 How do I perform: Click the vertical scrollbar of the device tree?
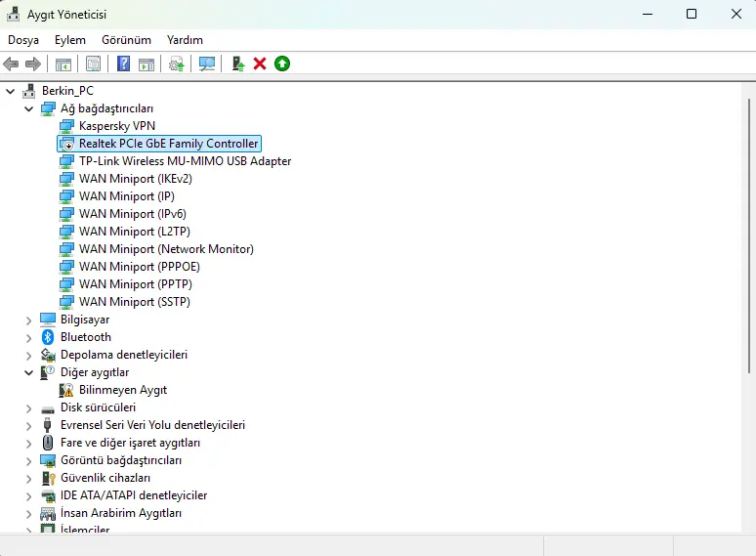[749, 235]
